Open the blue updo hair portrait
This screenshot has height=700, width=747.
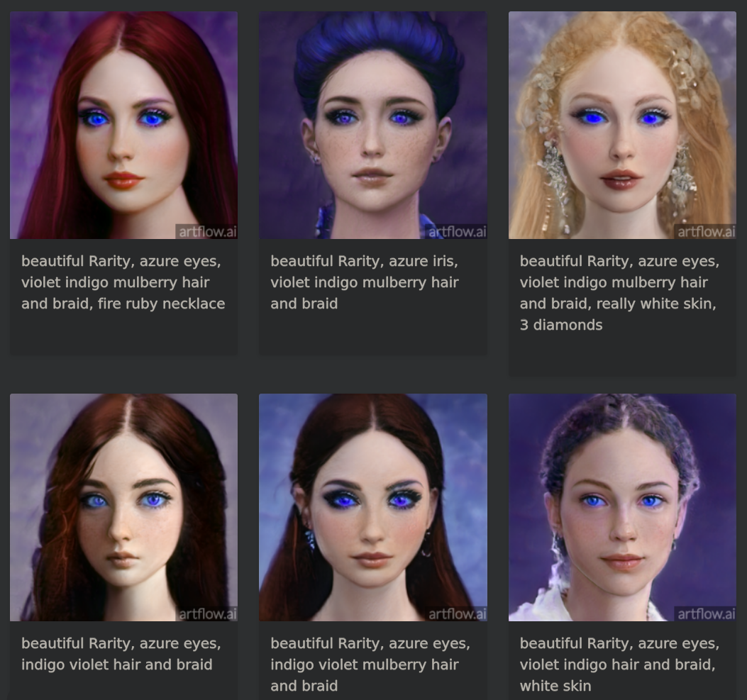pos(373,126)
